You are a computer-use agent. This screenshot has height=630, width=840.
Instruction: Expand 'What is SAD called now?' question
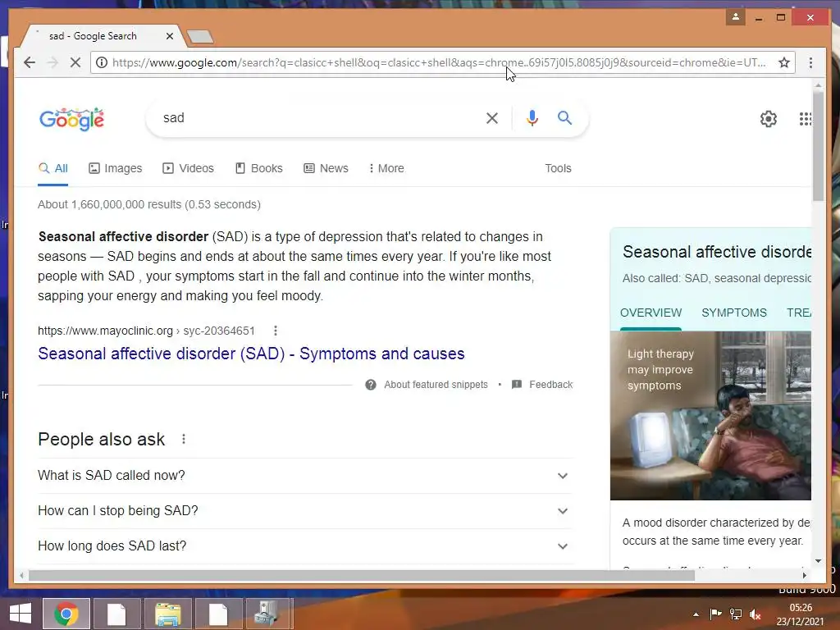point(305,476)
